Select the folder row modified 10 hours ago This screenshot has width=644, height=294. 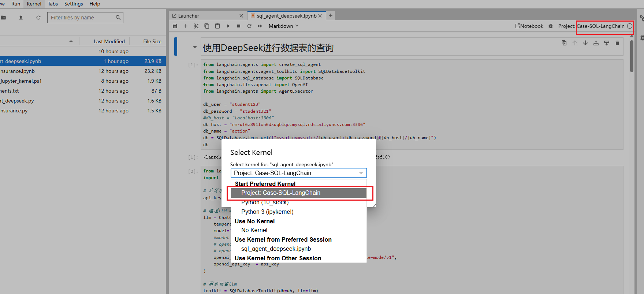point(83,51)
